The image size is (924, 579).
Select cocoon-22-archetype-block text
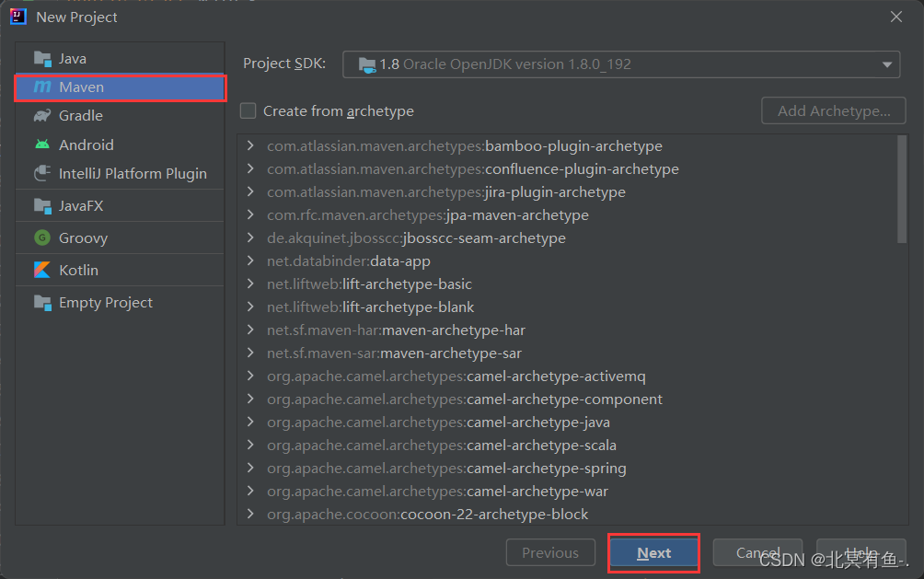494,514
